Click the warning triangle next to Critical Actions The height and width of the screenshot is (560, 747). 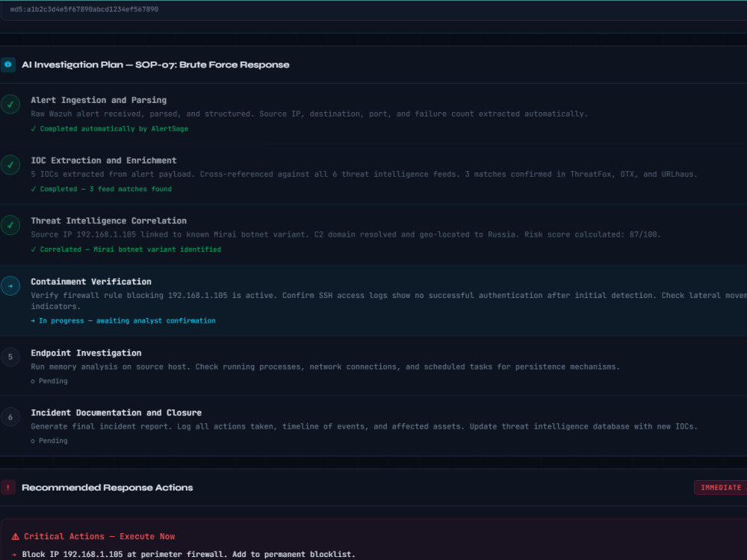click(x=15, y=537)
